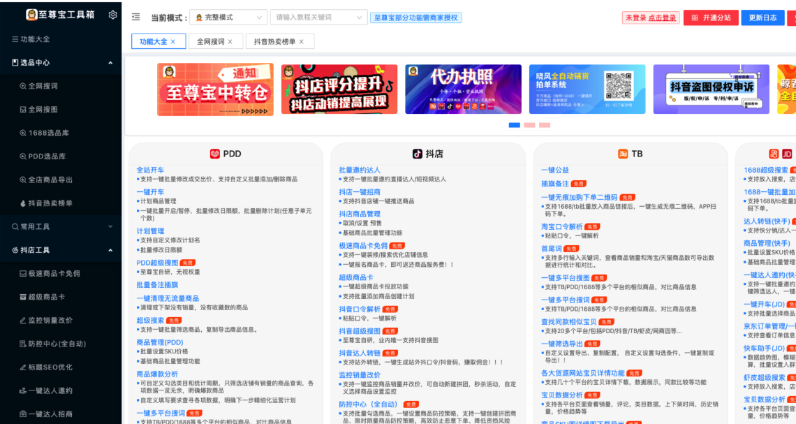Open the 淘宝口令解析 link
Screen dimensions: 796x424
click(x=561, y=226)
